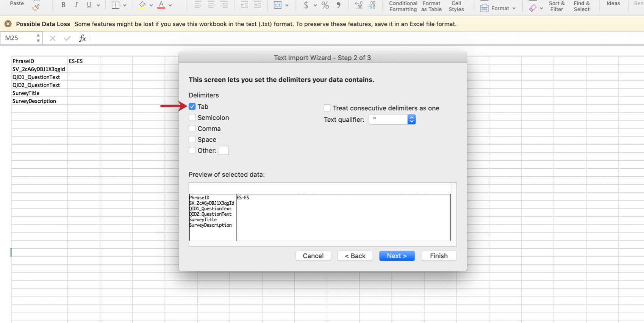Screen dimensions: 644x323
Task: Open Find & Select
Action: pos(581,6)
